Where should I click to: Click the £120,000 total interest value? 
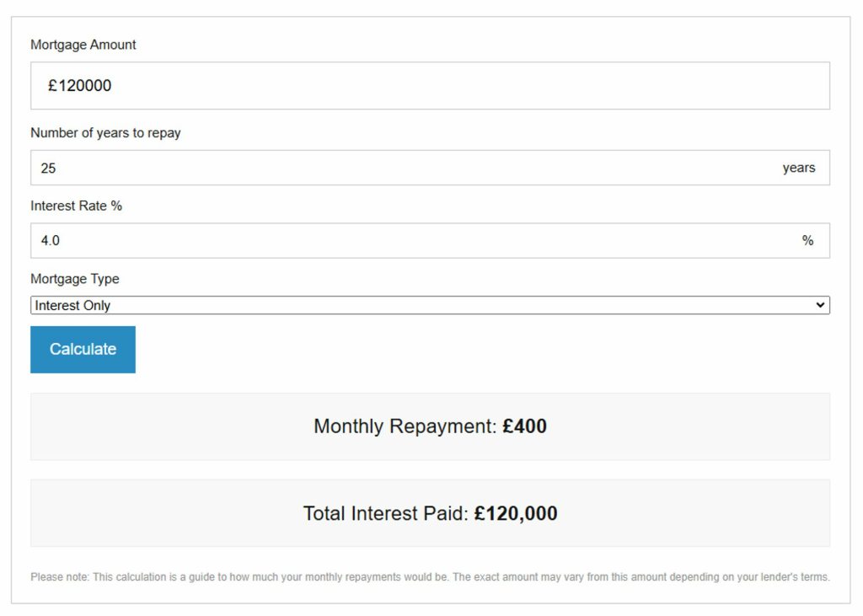coord(516,513)
